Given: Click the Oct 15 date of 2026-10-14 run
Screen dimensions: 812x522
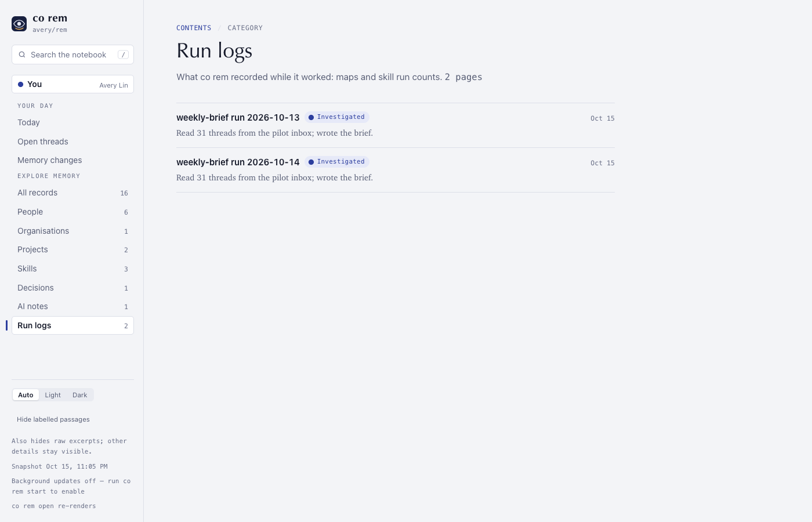Looking at the screenshot, I should (603, 163).
